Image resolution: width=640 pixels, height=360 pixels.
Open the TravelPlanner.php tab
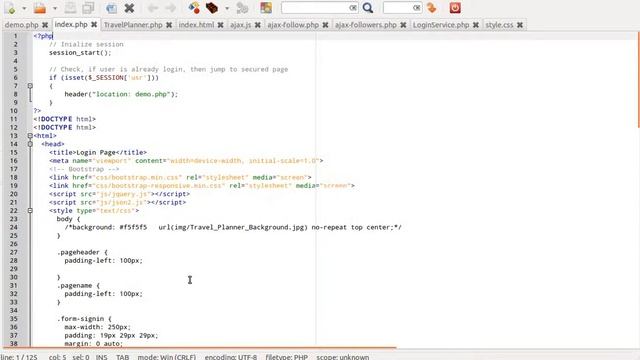coord(133,25)
